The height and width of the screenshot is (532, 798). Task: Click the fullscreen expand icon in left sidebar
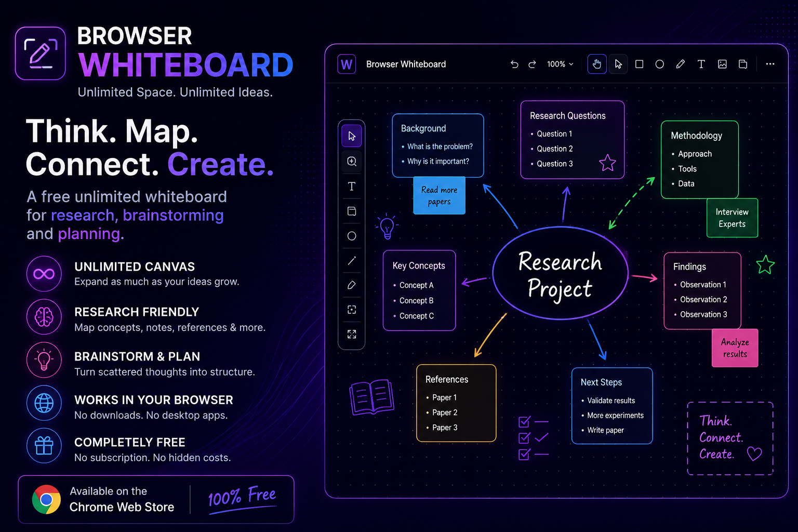click(352, 334)
